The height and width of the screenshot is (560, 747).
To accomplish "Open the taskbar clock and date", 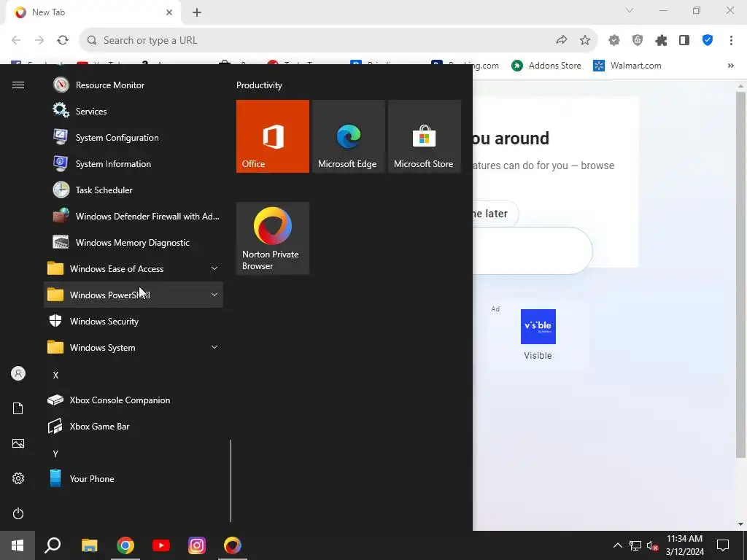I will coord(684,545).
